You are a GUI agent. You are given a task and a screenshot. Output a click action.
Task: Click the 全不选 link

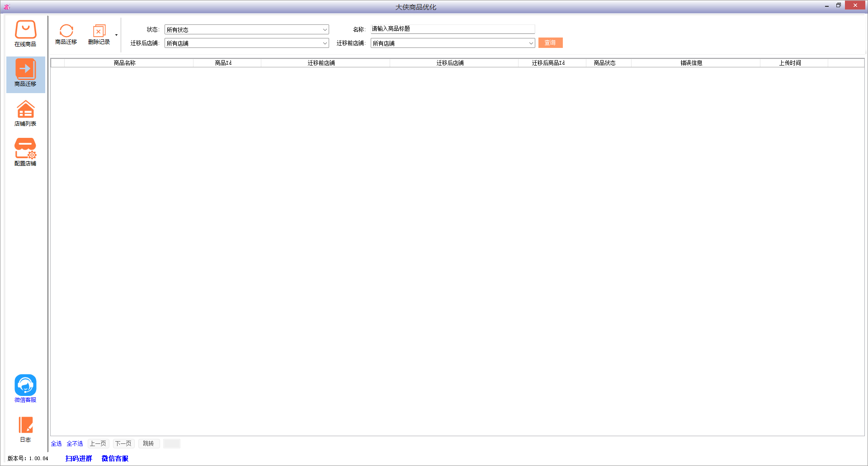click(x=75, y=443)
